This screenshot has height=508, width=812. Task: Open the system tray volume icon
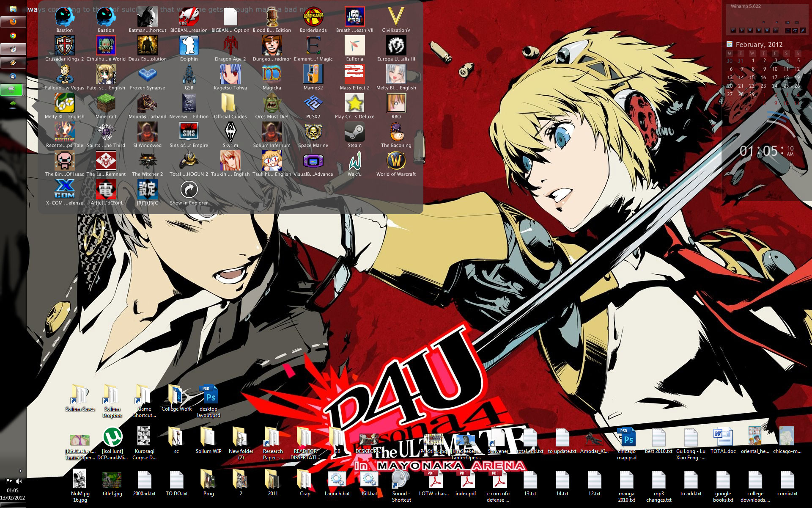tap(19, 481)
